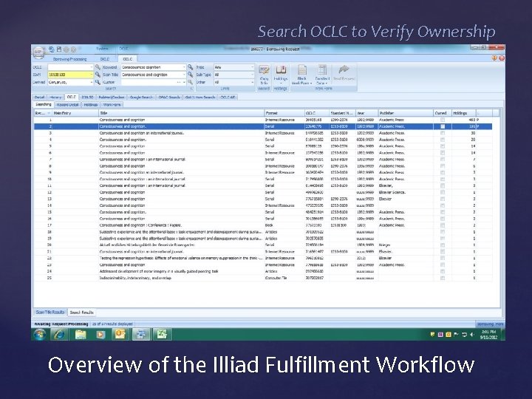Open the Record Detail sub-tab

(67, 105)
